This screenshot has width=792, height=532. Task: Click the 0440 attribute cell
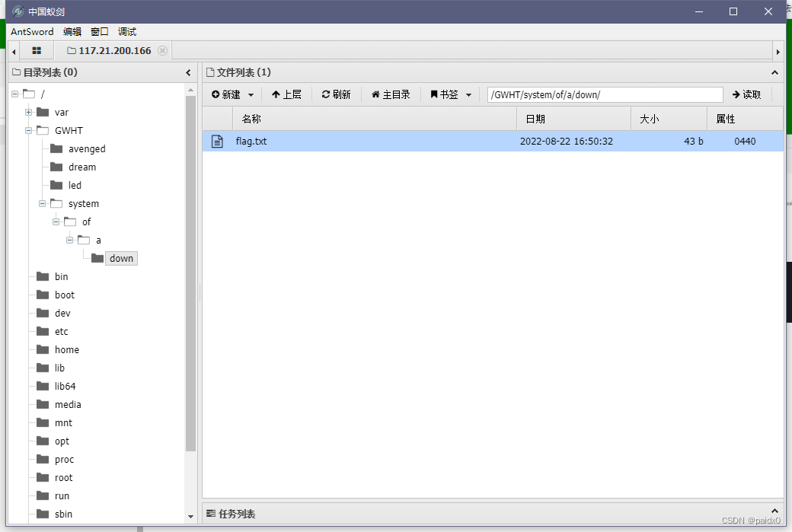coord(745,142)
